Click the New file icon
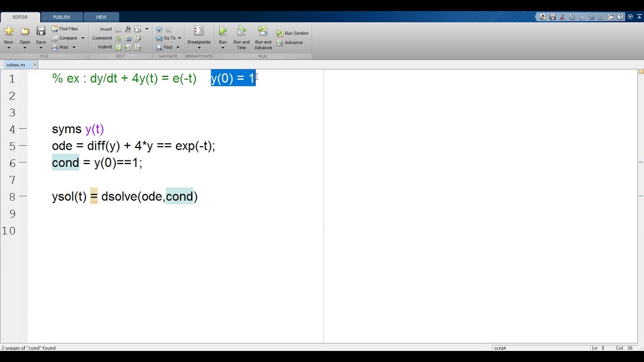644x362 pixels. click(x=9, y=31)
